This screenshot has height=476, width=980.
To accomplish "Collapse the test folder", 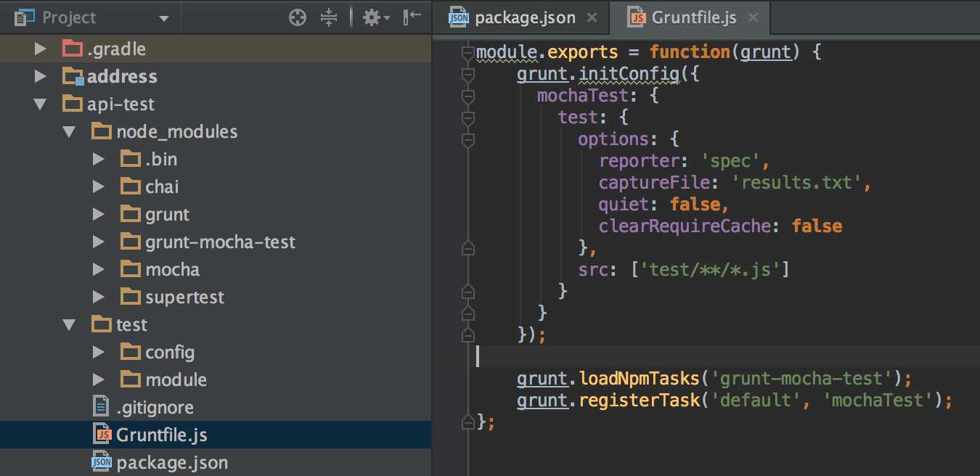I will pyautogui.click(x=69, y=325).
